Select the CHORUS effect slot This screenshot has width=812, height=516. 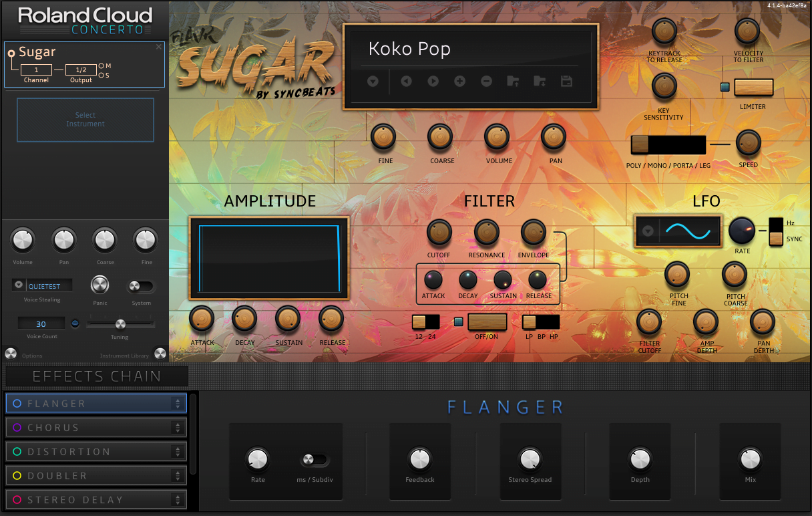coord(95,428)
